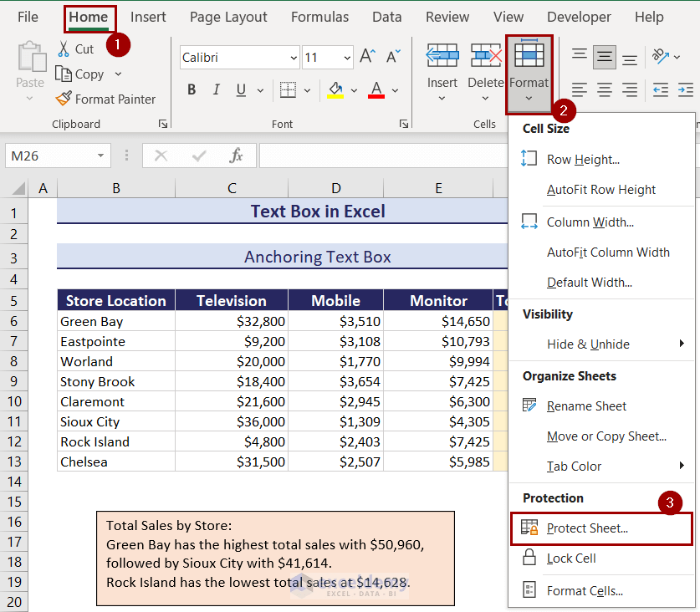Select the Cut icon in Clipboard group
The width and height of the screenshot is (700, 612).
click(x=62, y=48)
